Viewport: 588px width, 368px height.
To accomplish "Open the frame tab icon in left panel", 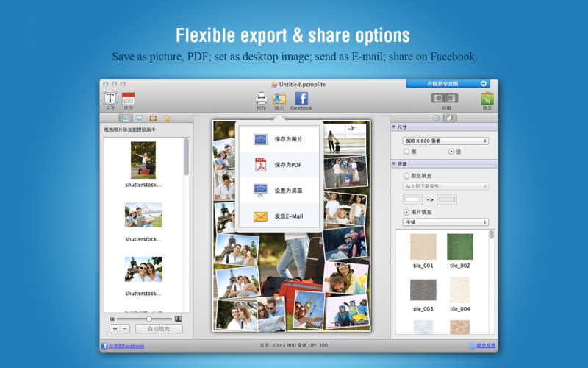I will (x=153, y=118).
